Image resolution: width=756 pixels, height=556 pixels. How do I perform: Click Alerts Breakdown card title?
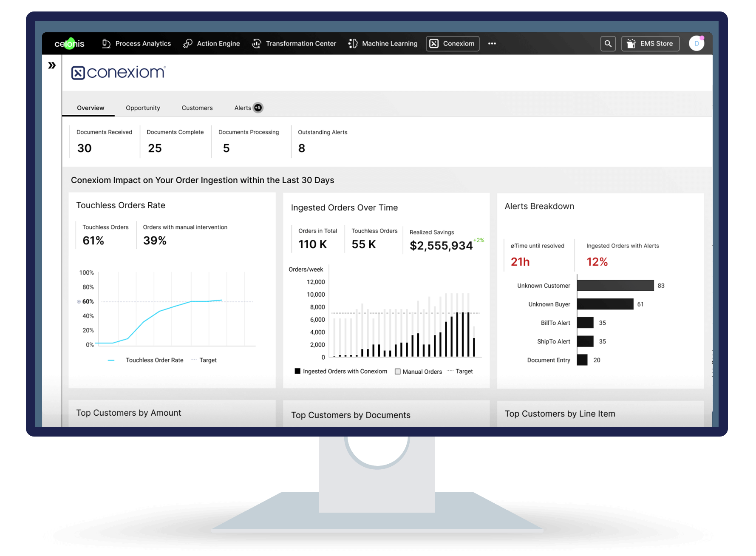pos(539,206)
